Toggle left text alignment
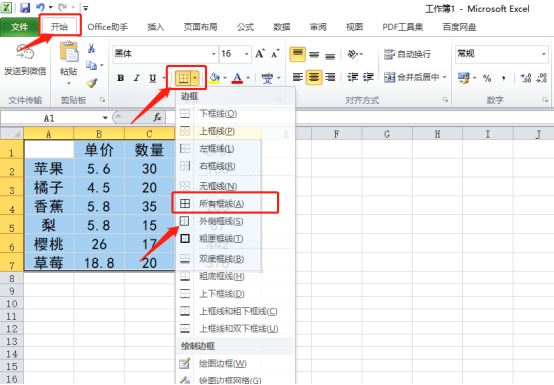554x385 pixels. [297, 77]
